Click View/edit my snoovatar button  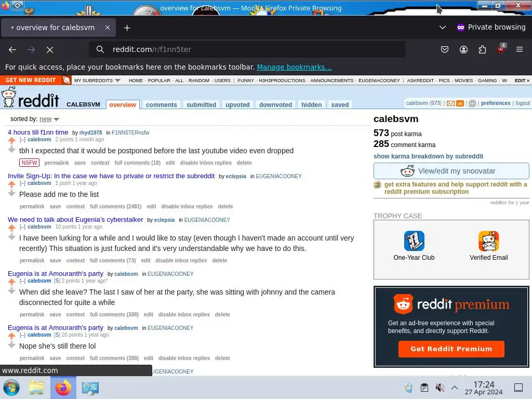tap(451, 171)
